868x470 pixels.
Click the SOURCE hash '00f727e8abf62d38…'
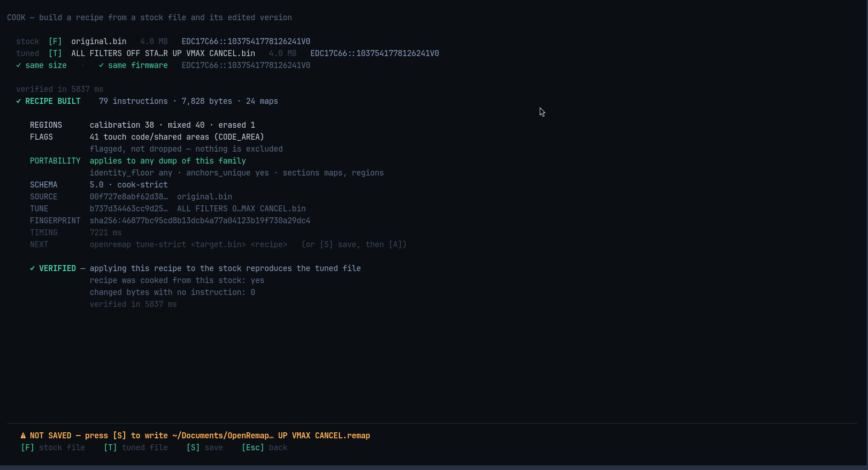[x=129, y=197]
